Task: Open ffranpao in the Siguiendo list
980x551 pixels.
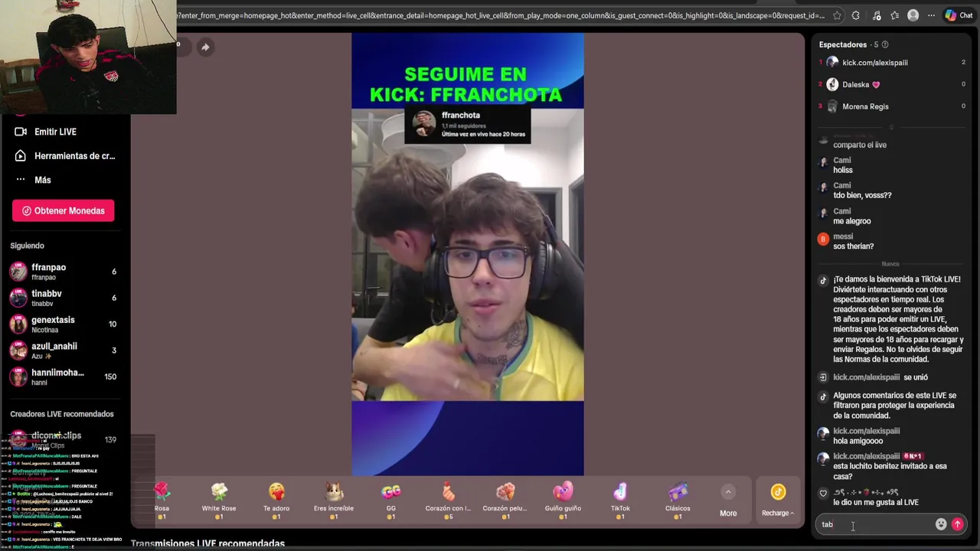Action: pos(65,272)
